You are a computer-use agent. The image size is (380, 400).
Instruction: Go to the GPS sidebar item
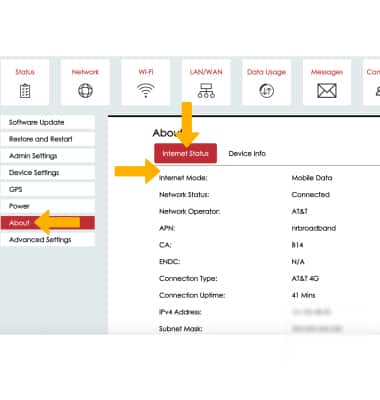[x=48, y=189]
